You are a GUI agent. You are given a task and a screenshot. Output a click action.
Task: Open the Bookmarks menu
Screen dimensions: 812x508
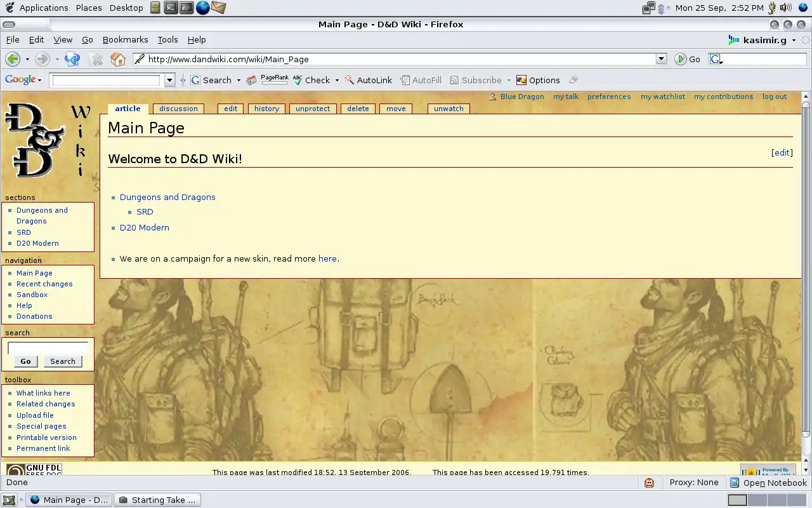click(x=125, y=39)
